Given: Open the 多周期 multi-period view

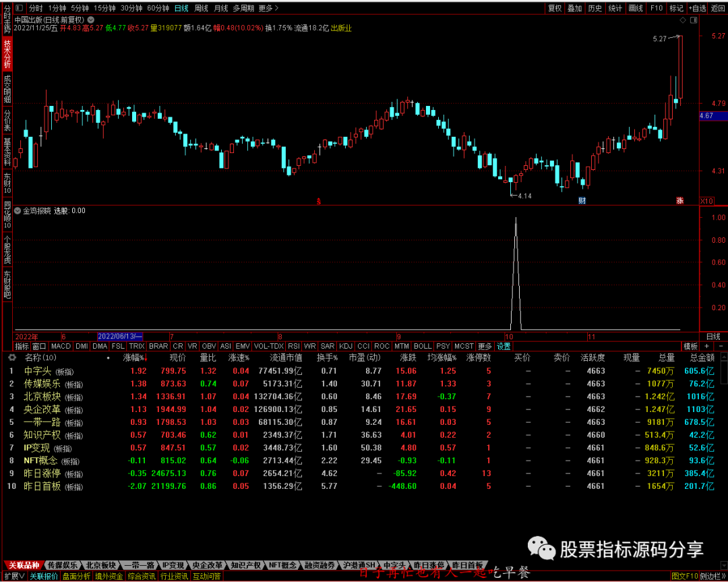Looking at the screenshot, I should tap(243, 8).
